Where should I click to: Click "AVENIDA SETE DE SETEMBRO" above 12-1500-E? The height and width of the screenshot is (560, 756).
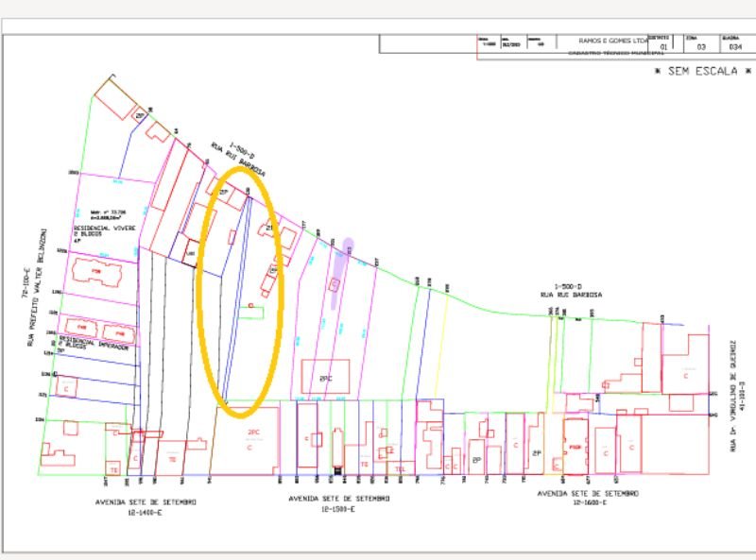[339, 499]
